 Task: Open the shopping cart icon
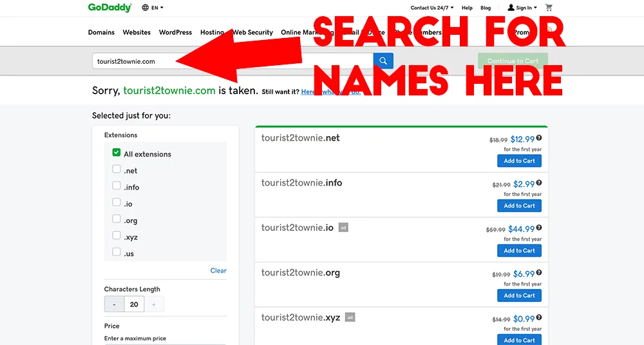pyautogui.click(x=549, y=7)
